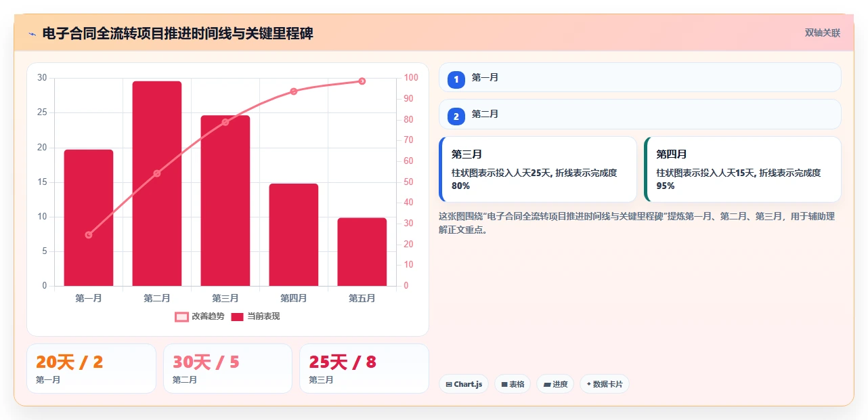Click the 第四月 x-axis label
Screen dimensions: 868x420
(x=294, y=298)
